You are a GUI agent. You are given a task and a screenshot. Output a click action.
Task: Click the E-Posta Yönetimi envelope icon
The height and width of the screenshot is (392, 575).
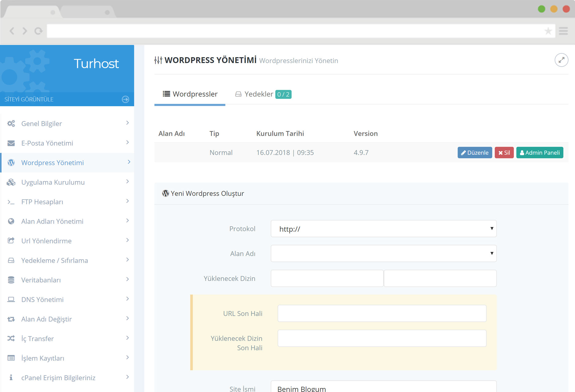click(x=11, y=143)
